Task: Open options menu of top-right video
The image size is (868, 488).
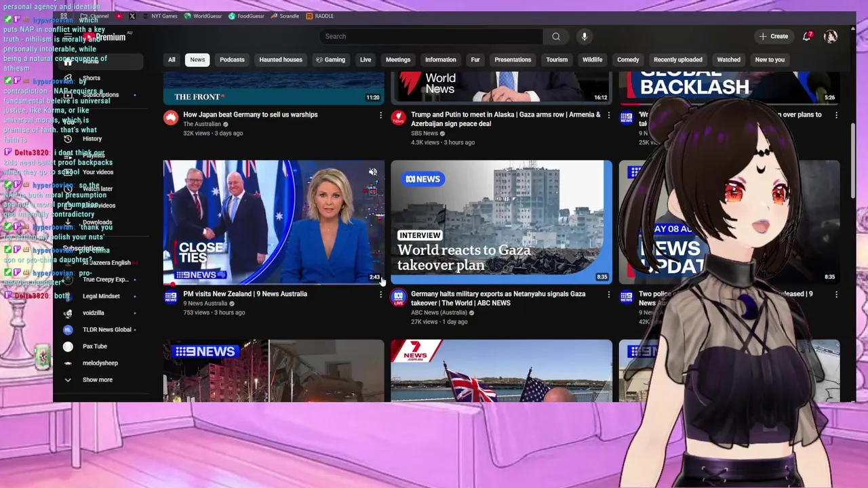Action: (836, 116)
